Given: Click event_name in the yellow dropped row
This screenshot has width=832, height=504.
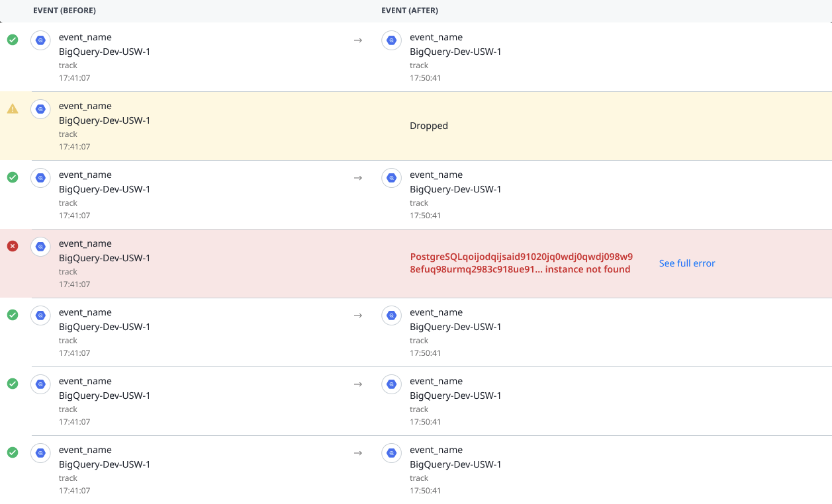Looking at the screenshot, I should [85, 106].
